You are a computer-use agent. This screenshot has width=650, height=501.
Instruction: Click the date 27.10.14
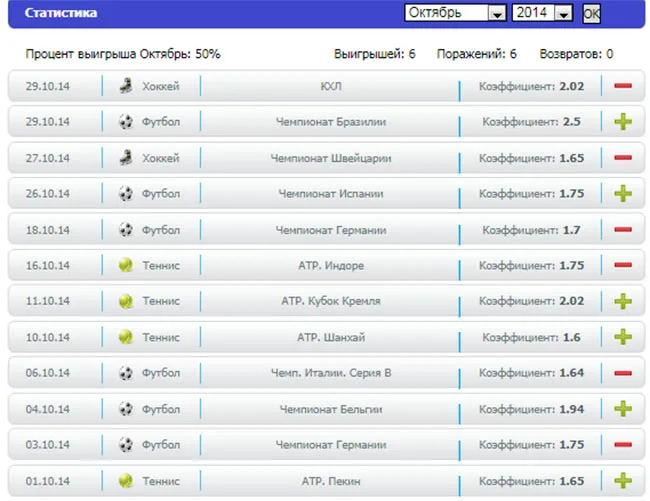pos(48,158)
